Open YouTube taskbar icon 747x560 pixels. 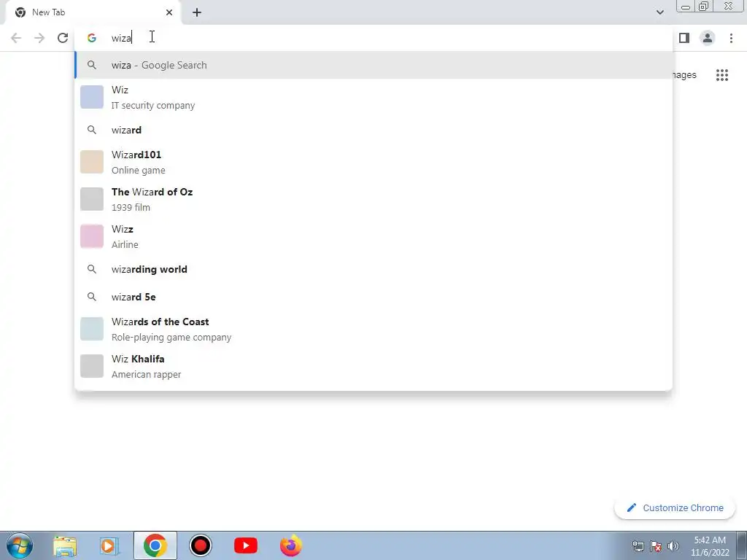pos(246,545)
